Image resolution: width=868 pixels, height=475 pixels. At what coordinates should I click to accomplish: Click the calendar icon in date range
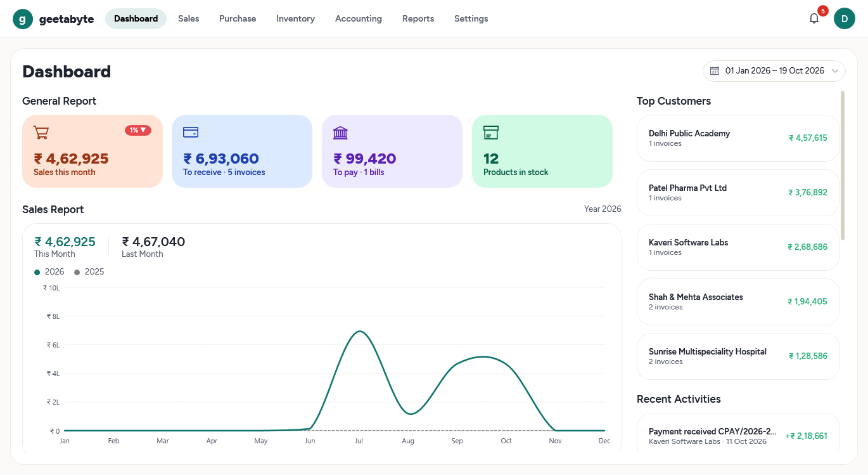[715, 71]
